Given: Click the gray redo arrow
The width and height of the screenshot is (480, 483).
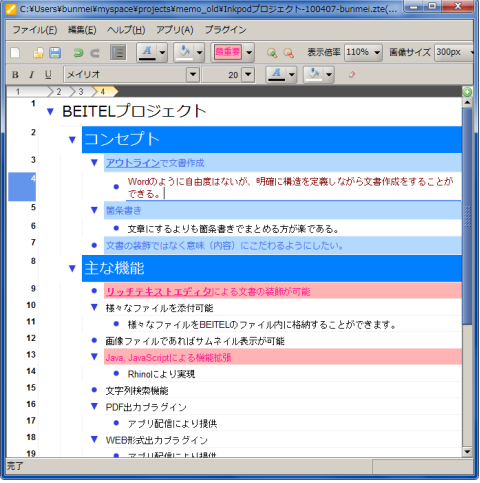Looking at the screenshot, I should [x=95, y=53].
